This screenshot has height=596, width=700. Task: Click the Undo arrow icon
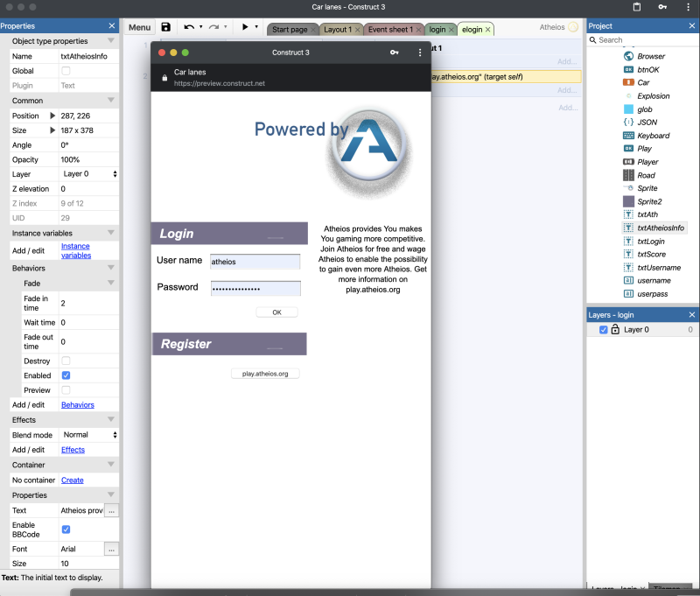pos(189,27)
